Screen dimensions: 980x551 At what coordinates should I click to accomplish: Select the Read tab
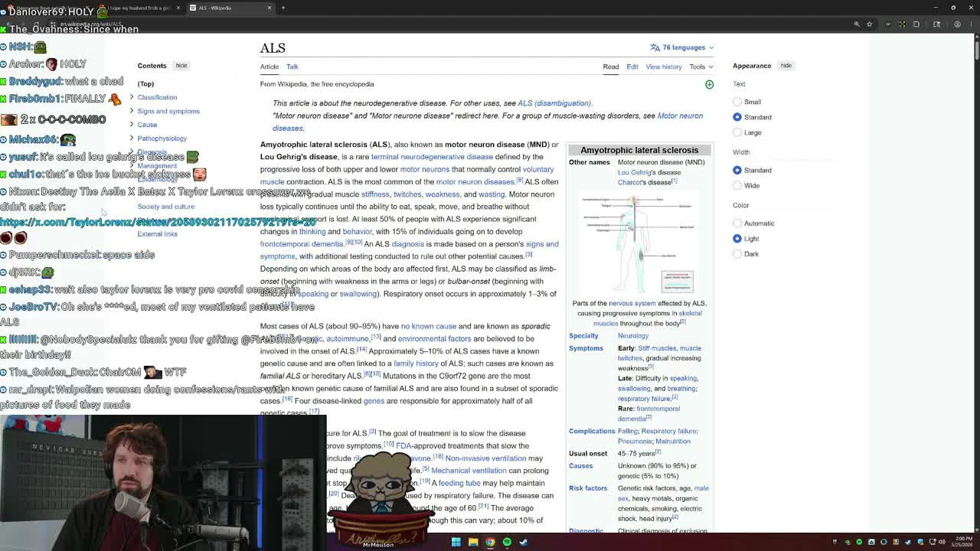(x=611, y=67)
